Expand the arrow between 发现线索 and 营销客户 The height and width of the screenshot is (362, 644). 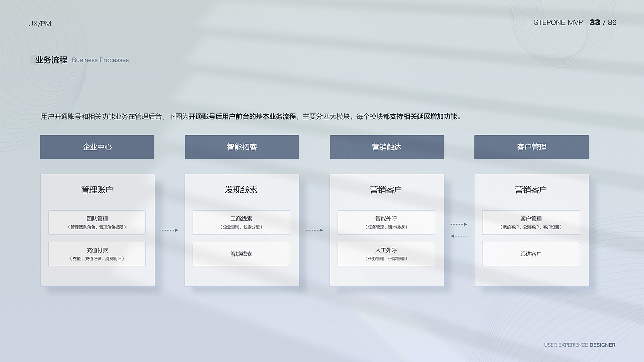[314, 230]
